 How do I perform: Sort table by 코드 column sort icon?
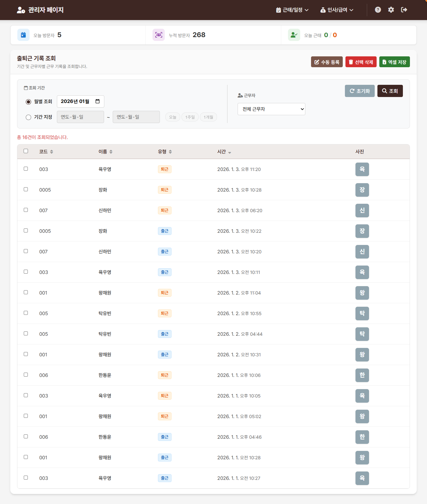pos(51,152)
